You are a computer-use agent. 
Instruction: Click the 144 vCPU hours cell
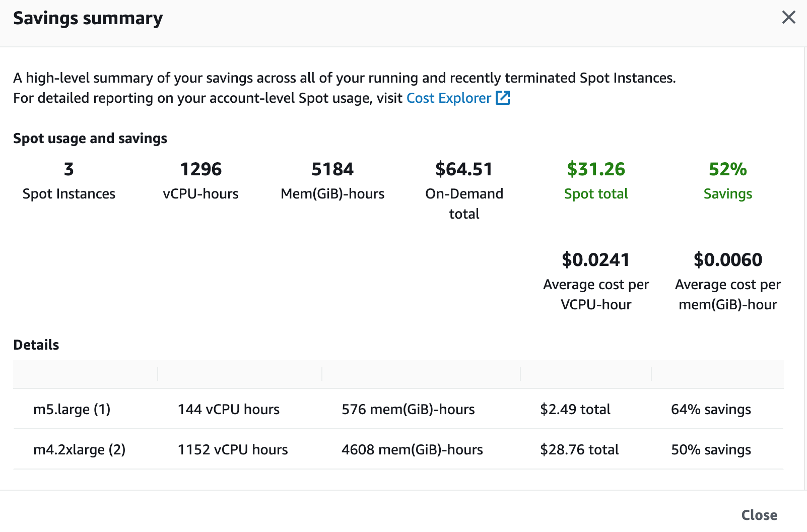tap(228, 409)
